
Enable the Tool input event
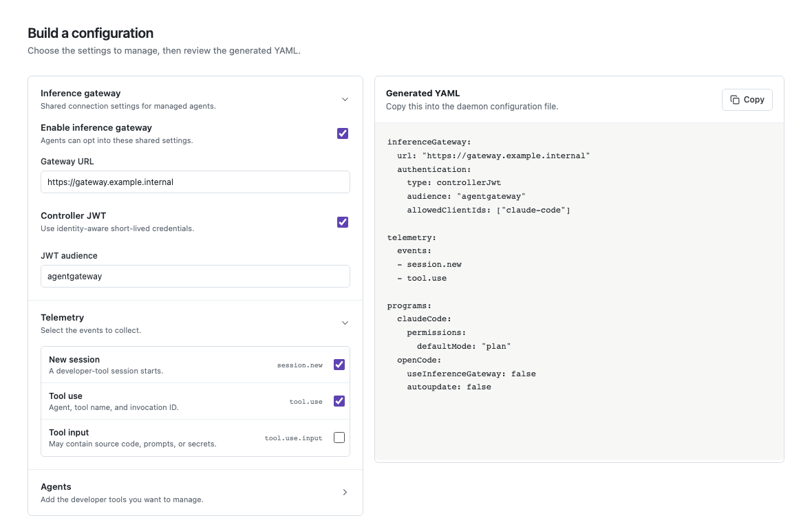(339, 438)
